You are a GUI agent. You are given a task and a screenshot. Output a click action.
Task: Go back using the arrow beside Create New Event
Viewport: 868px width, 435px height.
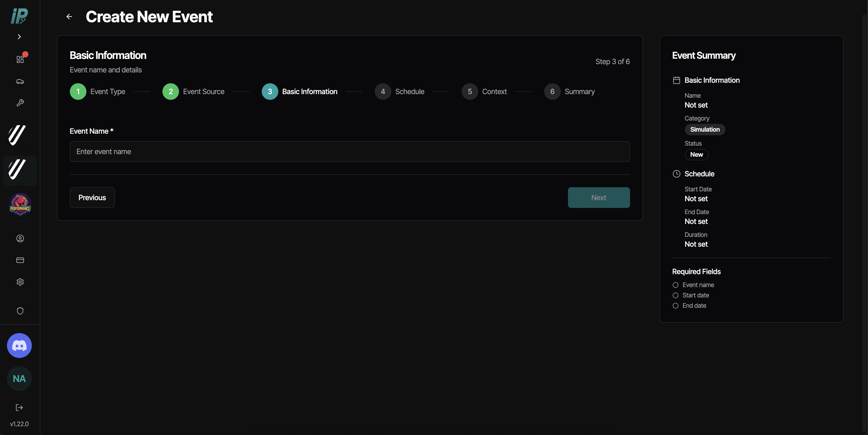tap(69, 17)
